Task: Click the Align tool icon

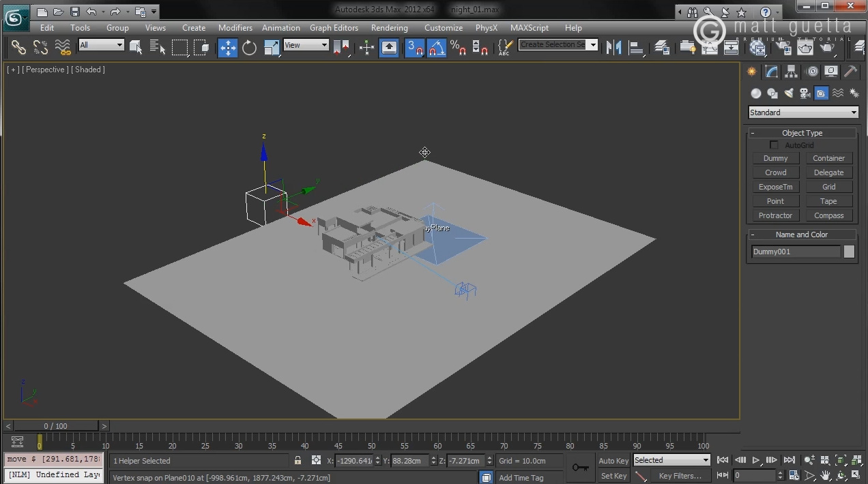Action: point(636,47)
